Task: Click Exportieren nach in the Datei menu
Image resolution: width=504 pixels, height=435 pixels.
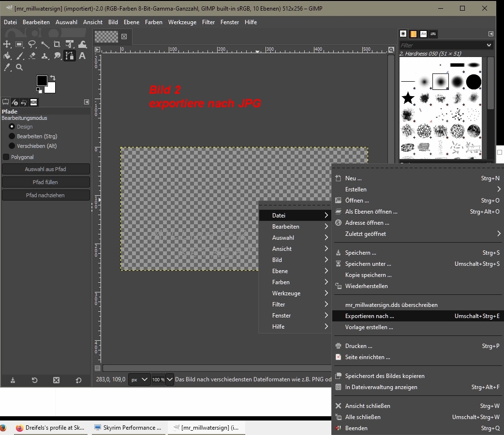Action: (370, 316)
